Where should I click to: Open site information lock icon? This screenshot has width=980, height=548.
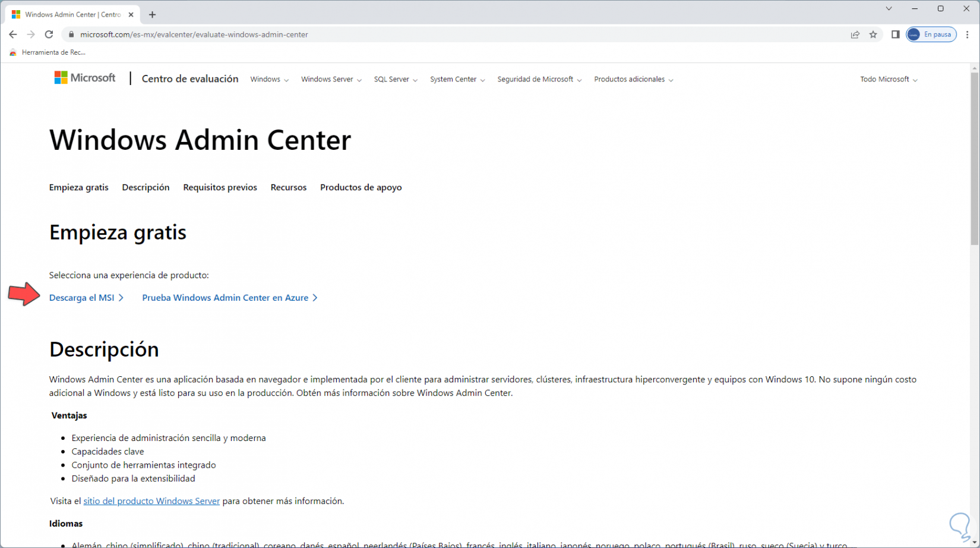click(71, 34)
